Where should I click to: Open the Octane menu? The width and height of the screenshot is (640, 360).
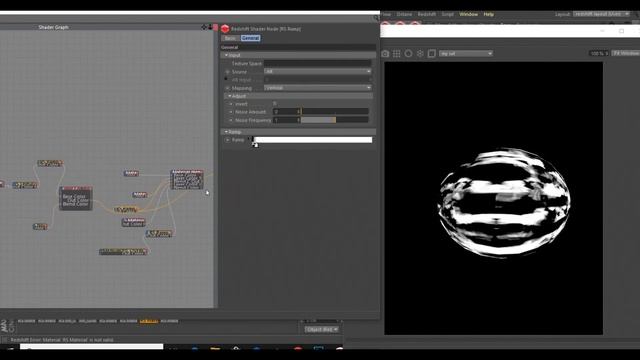tap(404, 14)
